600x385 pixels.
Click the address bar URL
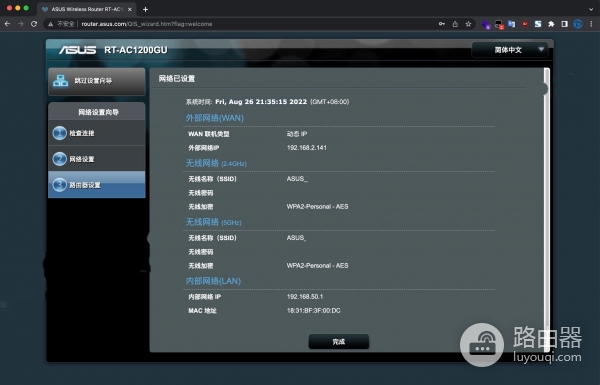147,24
